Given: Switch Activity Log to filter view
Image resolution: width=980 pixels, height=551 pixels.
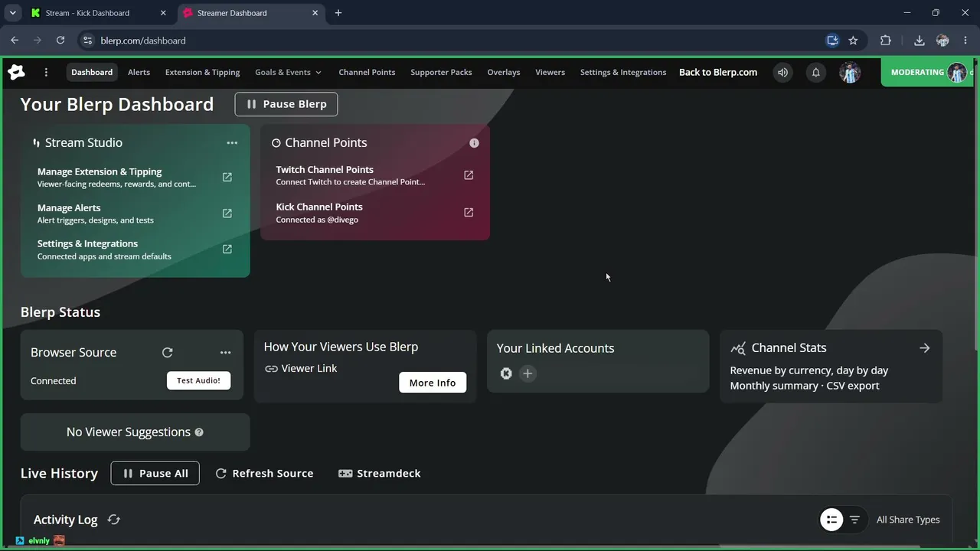Looking at the screenshot, I should (x=854, y=520).
